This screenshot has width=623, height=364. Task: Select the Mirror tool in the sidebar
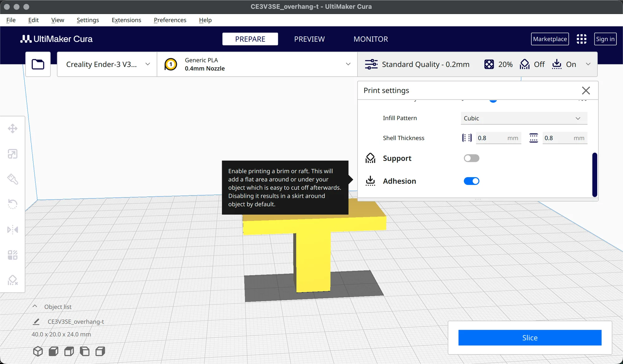[12, 230]
